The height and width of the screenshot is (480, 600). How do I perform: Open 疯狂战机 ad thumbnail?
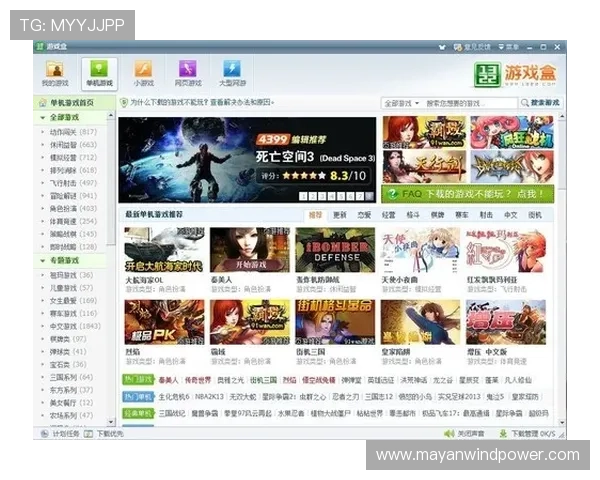[x=512, y=133]
